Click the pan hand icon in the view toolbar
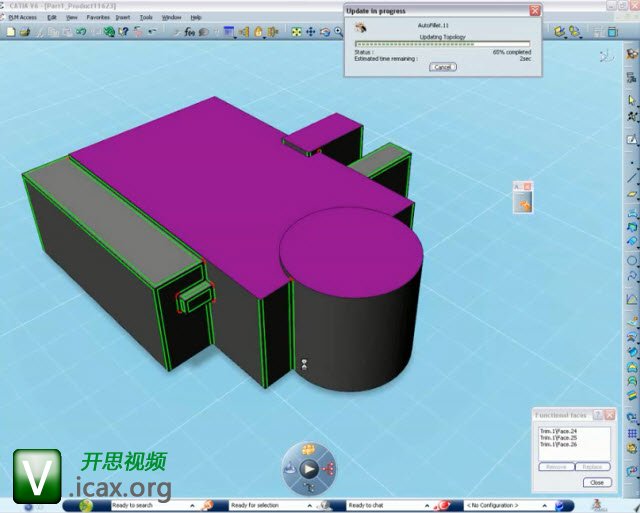This screenshot has width=640, height=513. click(258, 32)
